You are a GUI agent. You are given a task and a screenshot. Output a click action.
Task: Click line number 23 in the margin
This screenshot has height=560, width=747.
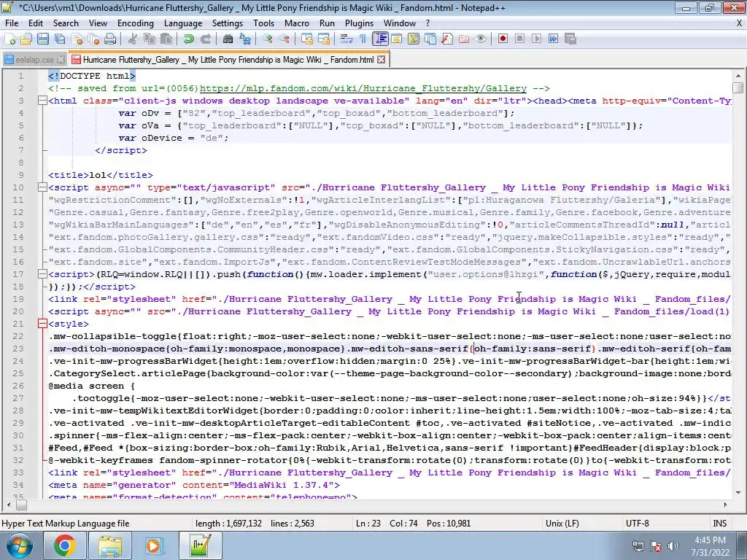18,349
